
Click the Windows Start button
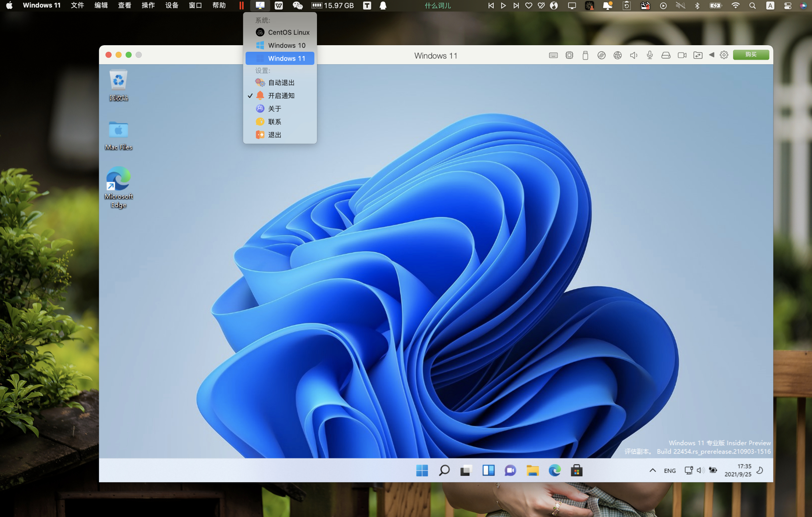click(422, 470)
